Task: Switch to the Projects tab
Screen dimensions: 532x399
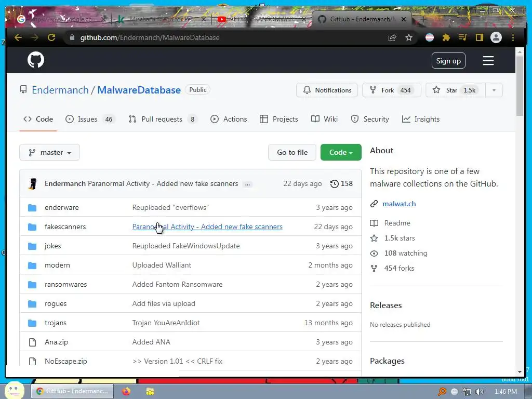Action: [279, 119]
